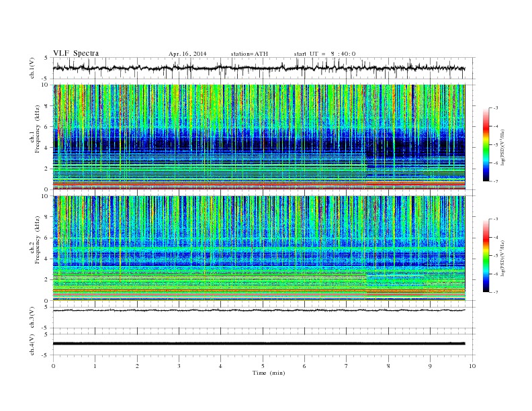
Task: Click tick label 4 on the time axis
Action: point(221,366)
